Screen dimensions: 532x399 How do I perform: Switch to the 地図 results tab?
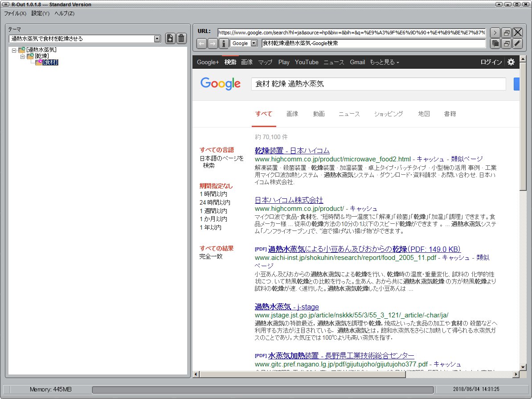[x=424, y=114]
